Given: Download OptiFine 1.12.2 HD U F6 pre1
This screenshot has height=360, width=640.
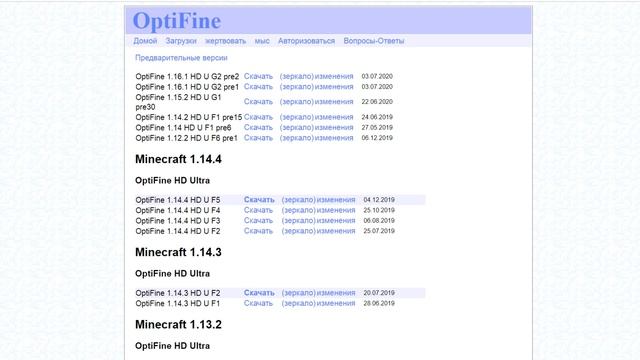Looking at the screenshot, I should (x=258, y=138).
